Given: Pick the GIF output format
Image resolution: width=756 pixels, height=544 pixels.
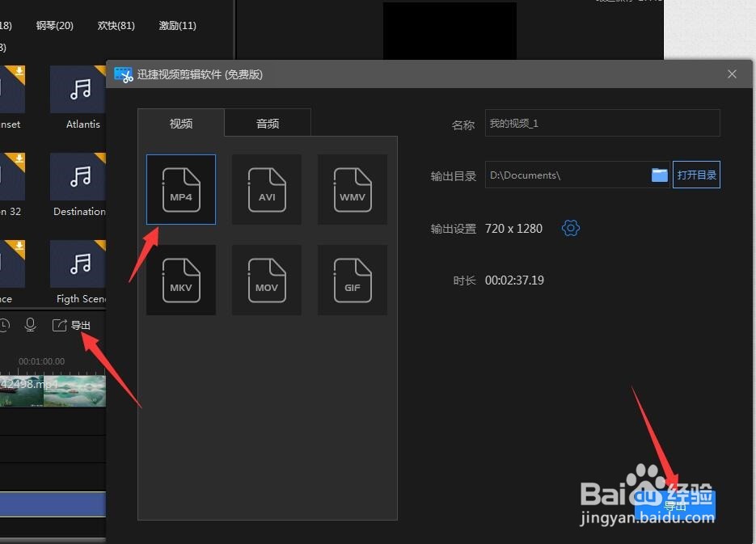Looking at the screenshot, I should coord(353,280).
